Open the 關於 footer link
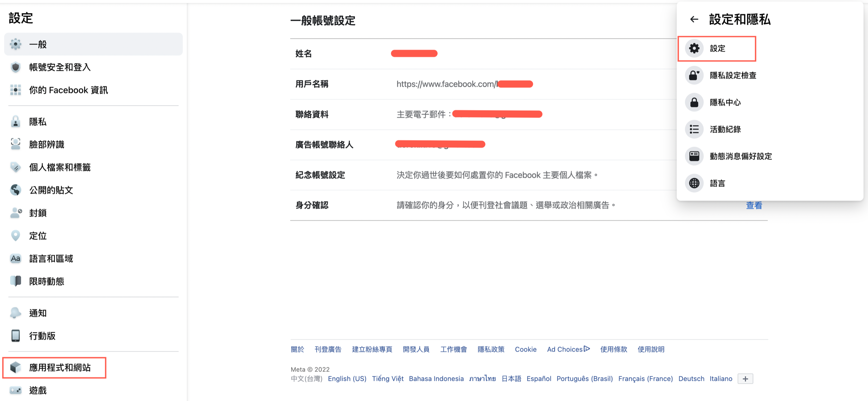Image resolution: width=868 pixels, height=401 pixels. (x=297, y=349)
